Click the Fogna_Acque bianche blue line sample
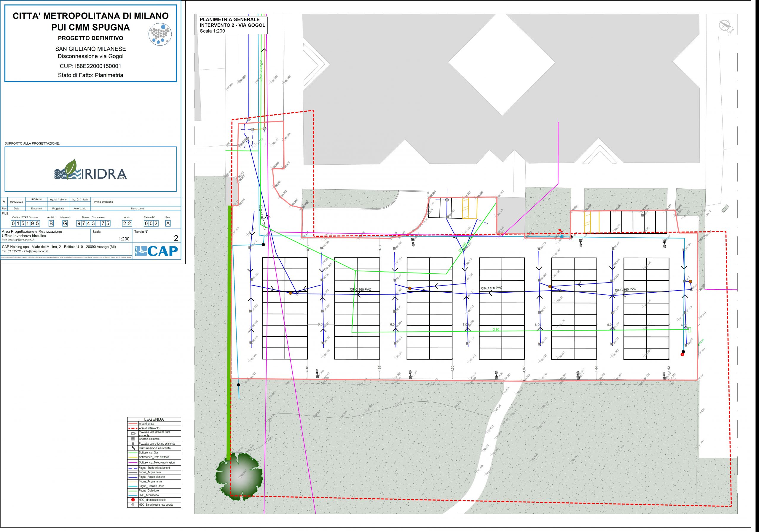The width and height of the screenshot is (759, 532). (x=133, y=477)
